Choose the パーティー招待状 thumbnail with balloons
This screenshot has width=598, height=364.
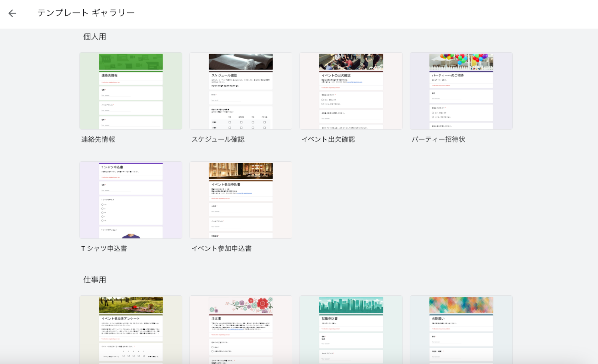(x=461, y=91)
